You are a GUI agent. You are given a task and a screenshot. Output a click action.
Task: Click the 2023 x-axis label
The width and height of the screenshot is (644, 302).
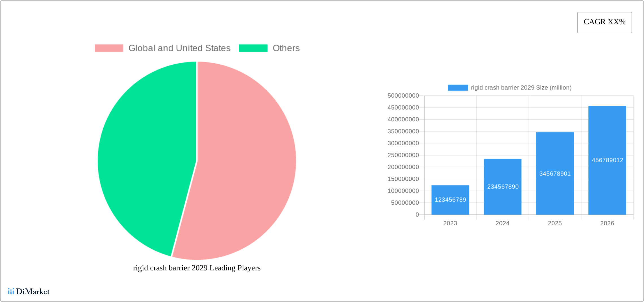pyautogui.click(x=450, y=223)
